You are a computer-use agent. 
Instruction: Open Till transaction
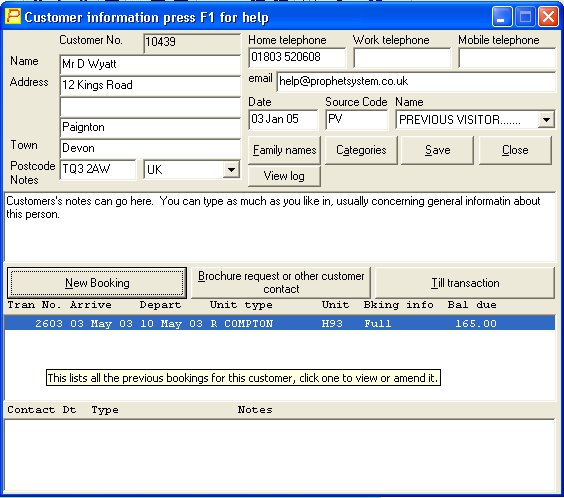(x=465, y=283)
